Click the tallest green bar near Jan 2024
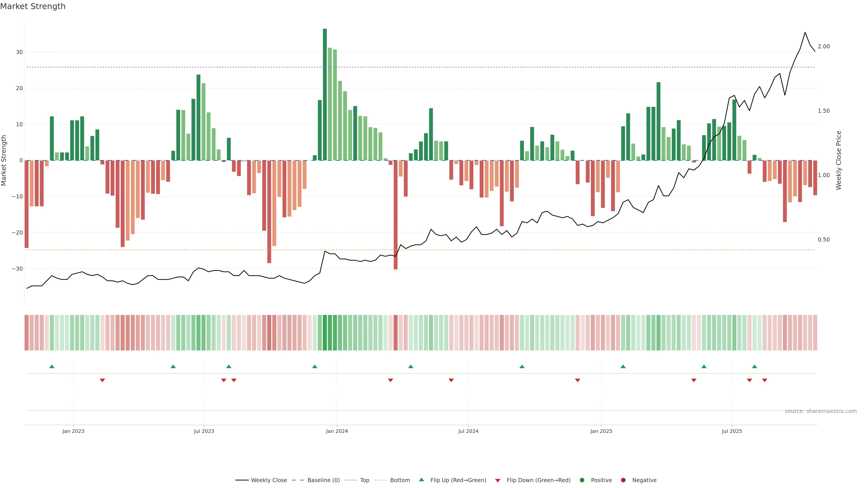 325,94
